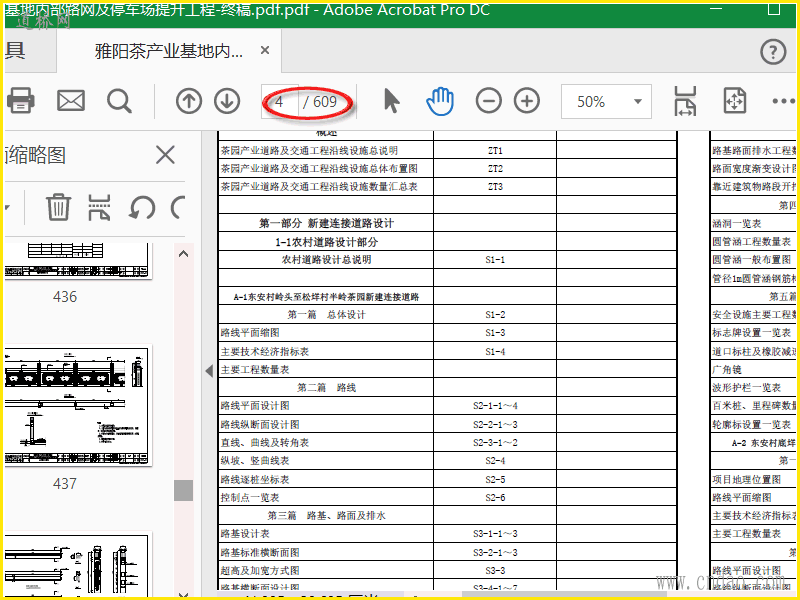
Task: Click 项目地理位置图 in right page
Action: pyautogui.click(x=746, y=479)
